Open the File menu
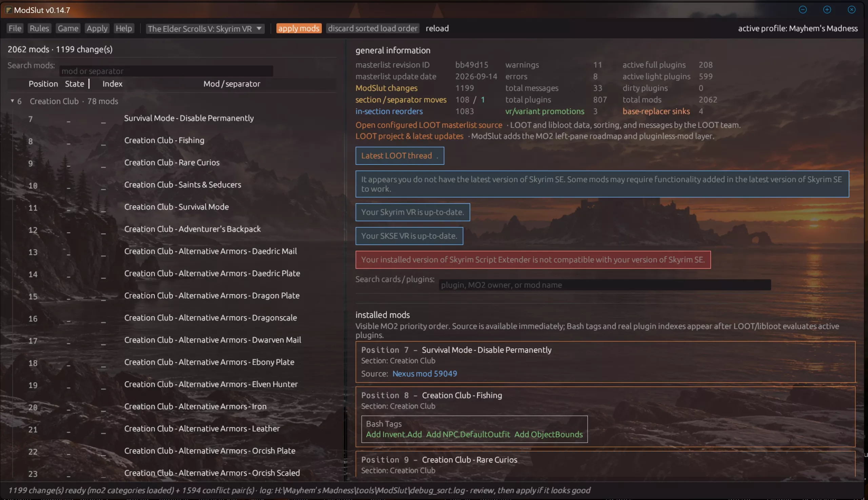 [x=15, y=28]
